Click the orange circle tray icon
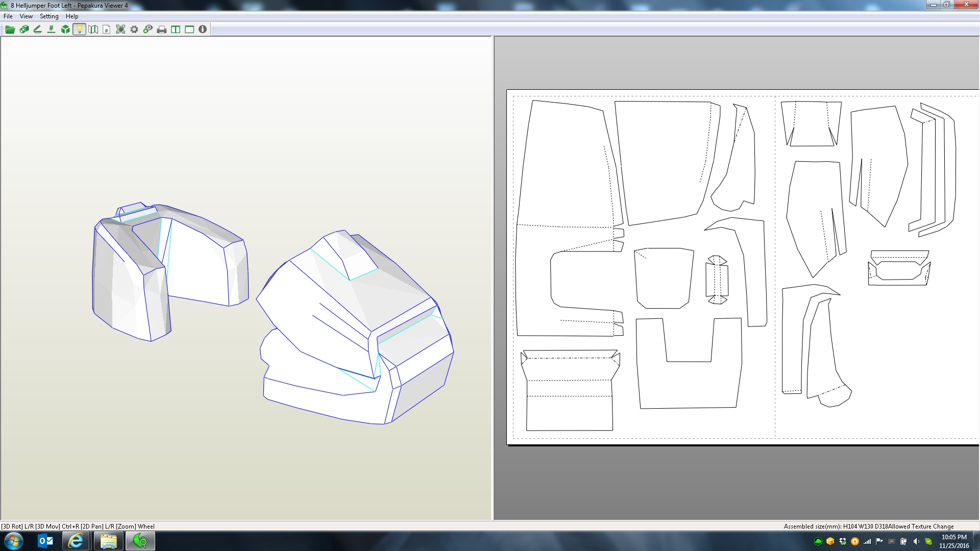Viewport: 980px width, 551px height. [x=855, y=541]
